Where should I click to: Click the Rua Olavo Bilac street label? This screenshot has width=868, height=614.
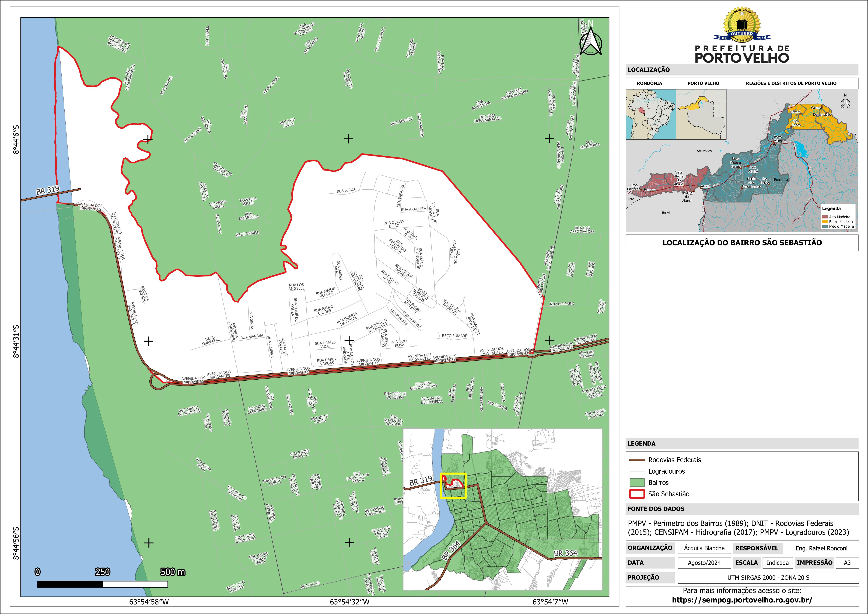coord(394,224)
